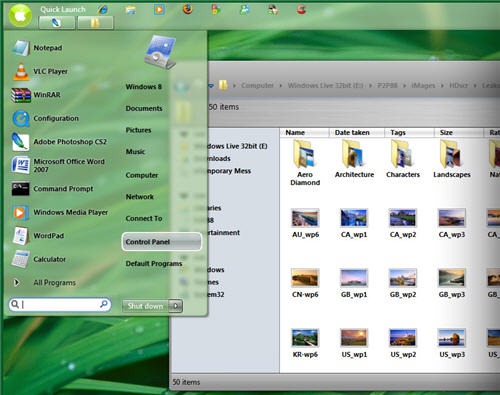Sort by the Date taken column header

[356, 132]
